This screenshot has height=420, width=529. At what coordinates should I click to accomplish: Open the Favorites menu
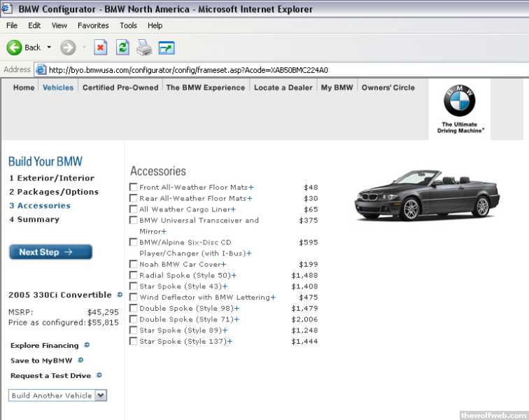[93, 25]
